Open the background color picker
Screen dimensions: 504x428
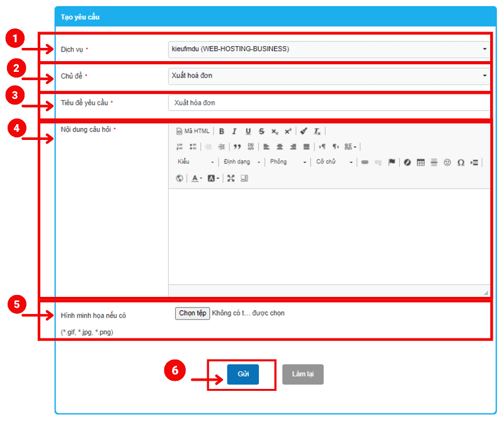(x=214, y=178)
